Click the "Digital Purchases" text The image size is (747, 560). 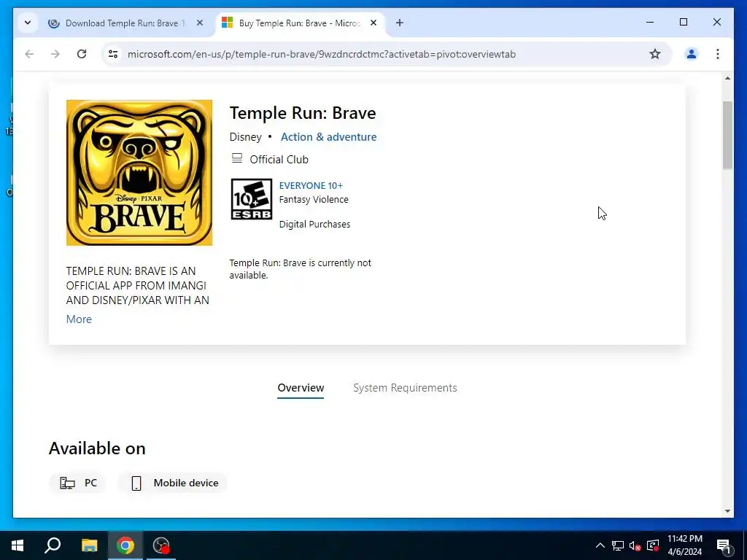pyautogui.click(x=314, y=225)
